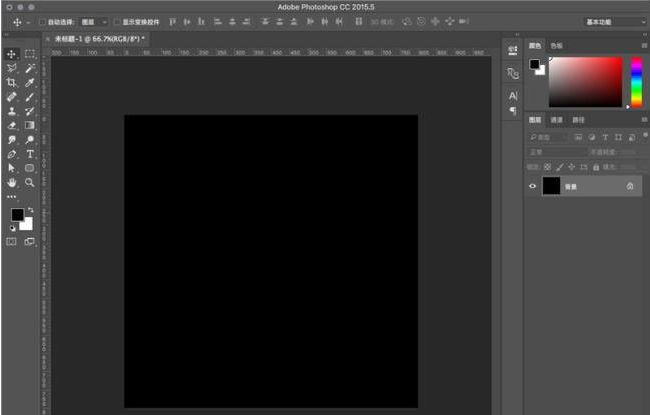Switch to the 通道 channels tab
The height and width of the screenshot is (415, 650).
click(557, 119)
